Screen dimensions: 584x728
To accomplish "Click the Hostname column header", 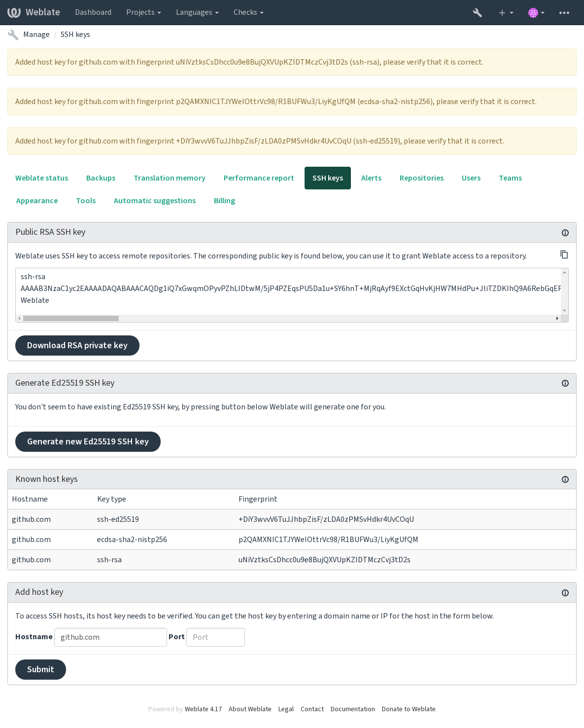I will click(x=30, y=499).
